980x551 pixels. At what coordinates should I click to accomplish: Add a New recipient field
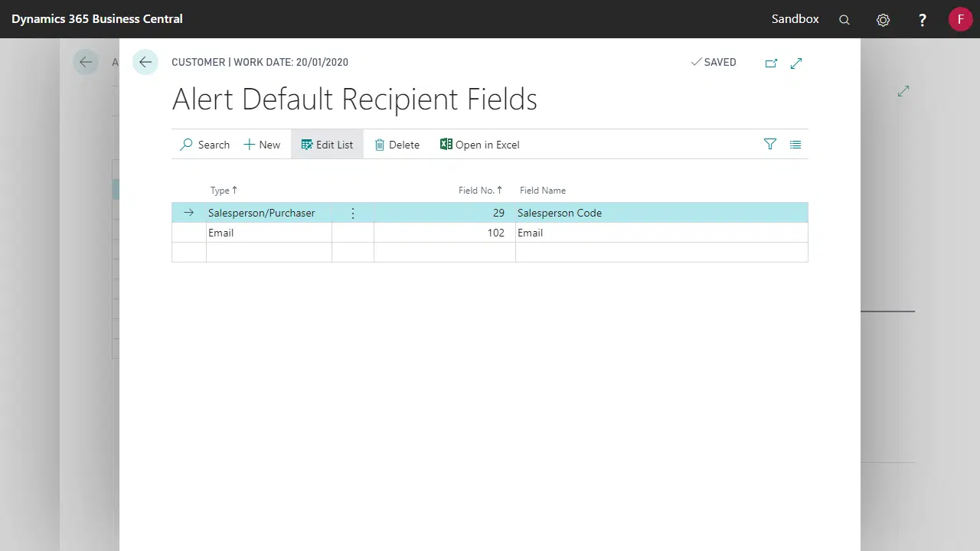click(x=262, y=145)
